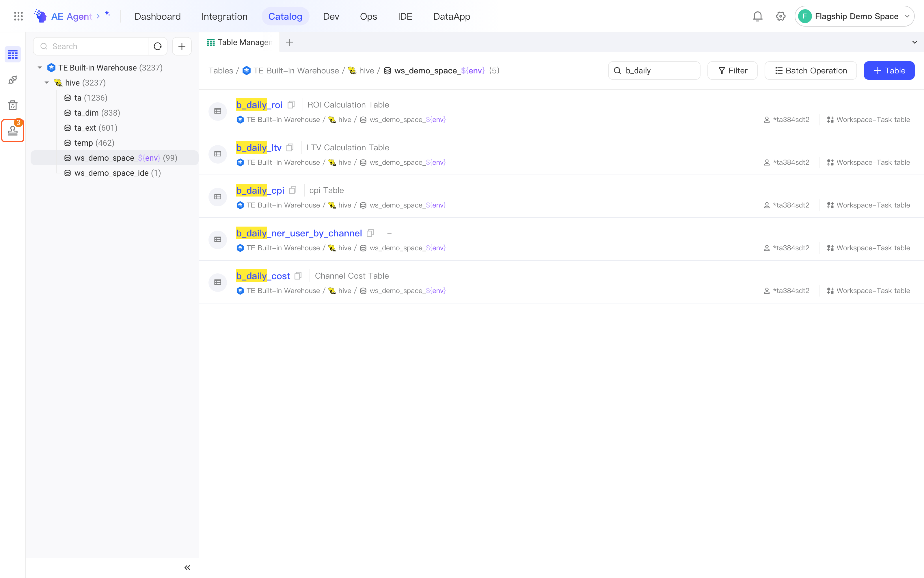Open the notifications bell

[x=757, y=16]
